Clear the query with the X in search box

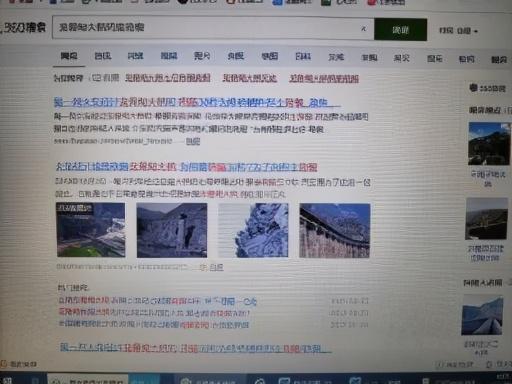pyautogui.click(x=364, y=29)
